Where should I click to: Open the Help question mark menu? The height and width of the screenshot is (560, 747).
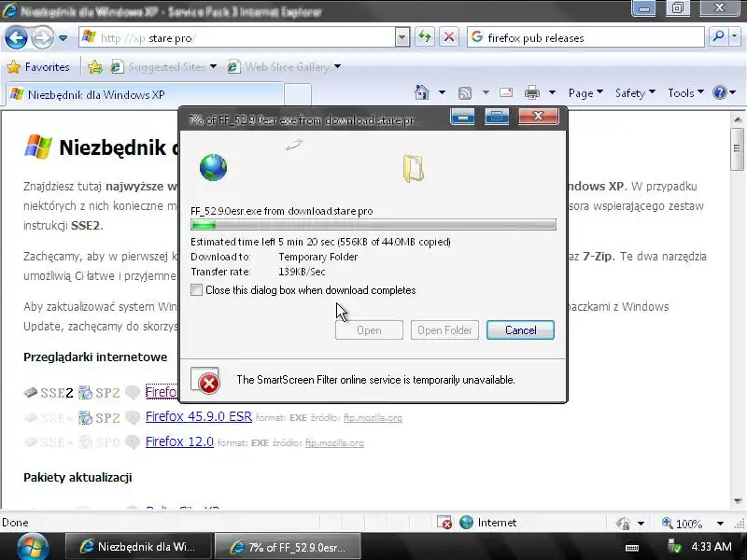(724, 92)
